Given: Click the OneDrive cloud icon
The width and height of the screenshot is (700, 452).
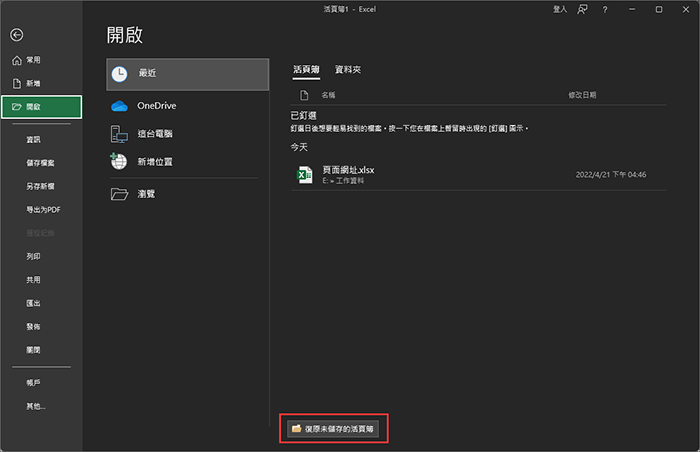Looking at the screenshot, I should pyautogui.click(x=119, y=106).
